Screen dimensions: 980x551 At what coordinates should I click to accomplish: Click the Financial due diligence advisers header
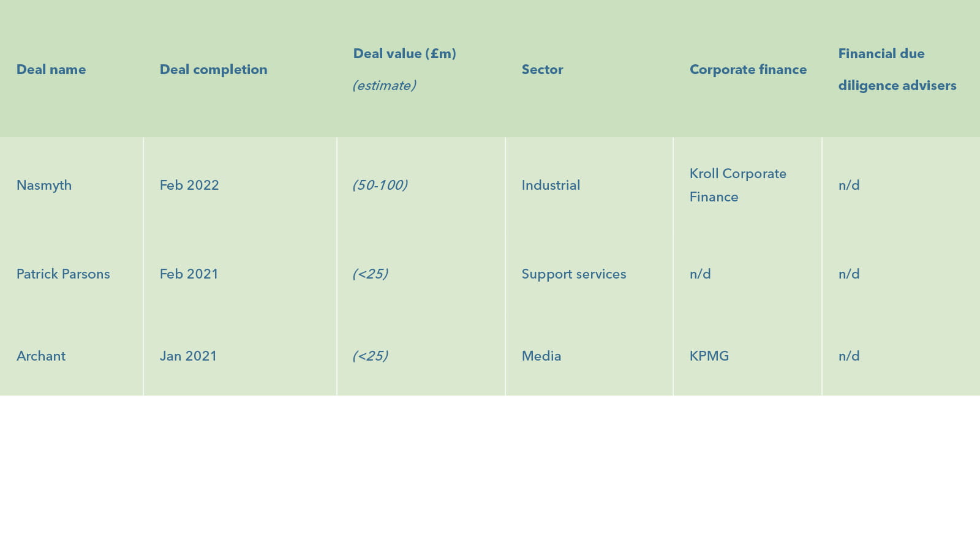[x=897, y=69]
